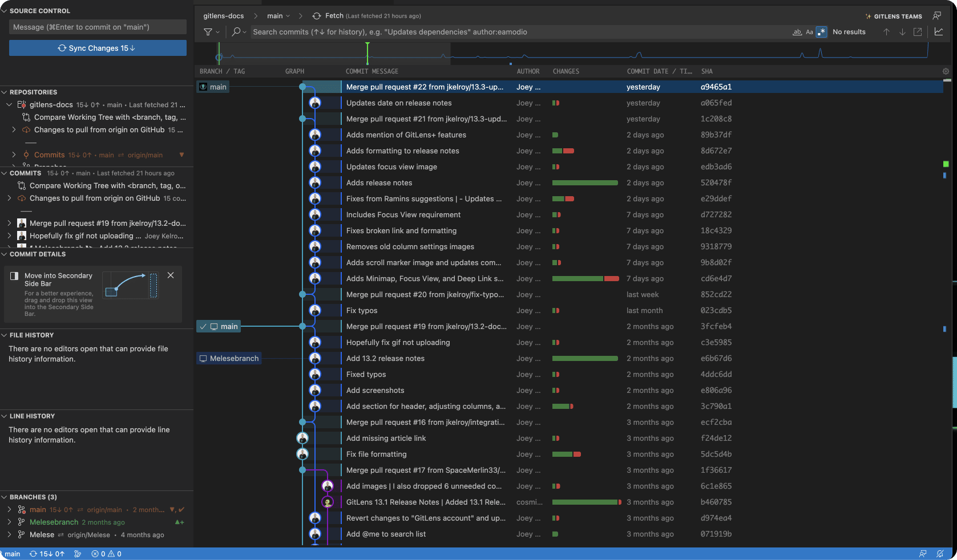This screenshot has height=560, width=957.
Task: Toggle Match Case search option
Action: pyautogui.click(x=809, y=32)
